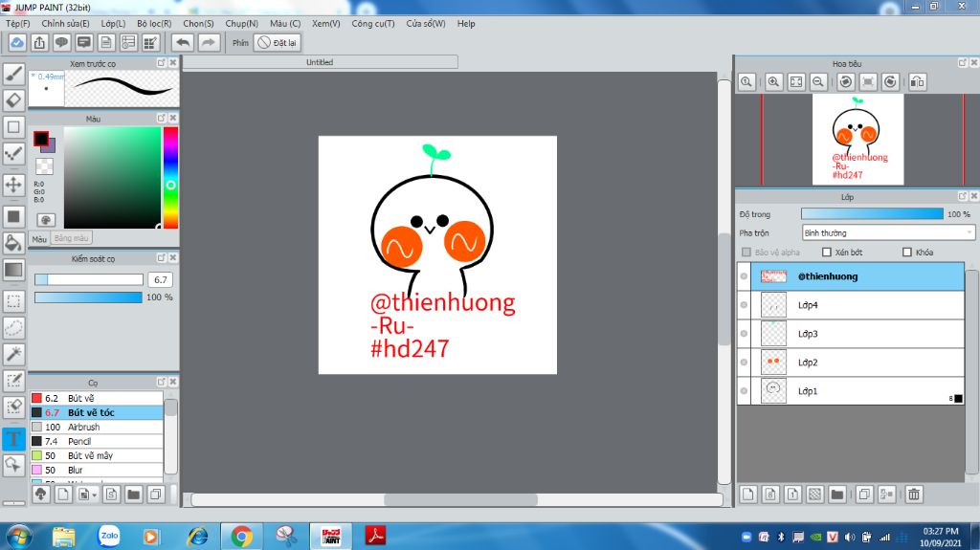Image resolution: width=980 pixels, height=550 pixels.
Task: Select the Magic Wand tool
Action: [x=13, y=354]
